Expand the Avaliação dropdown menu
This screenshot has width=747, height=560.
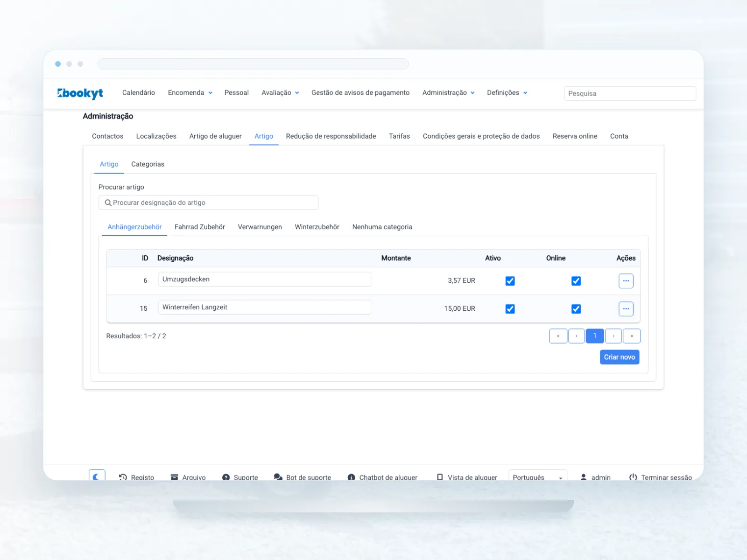(x=280, y=93)
